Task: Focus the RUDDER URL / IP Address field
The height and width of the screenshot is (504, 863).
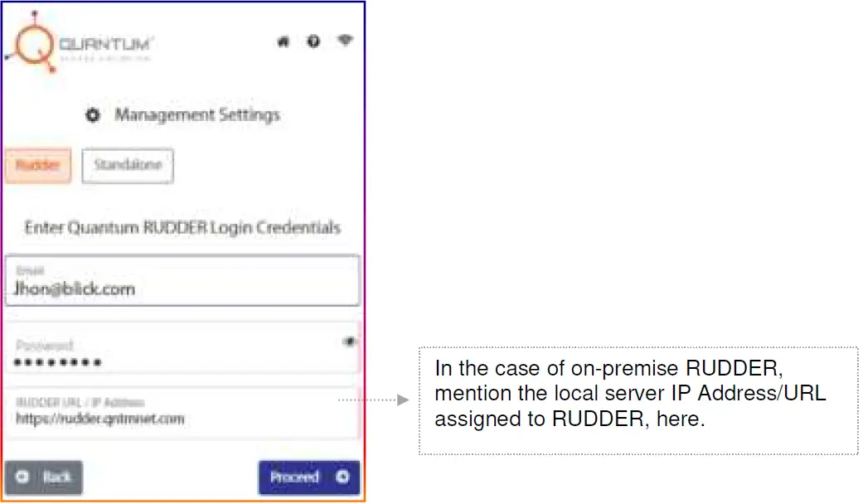Action: pos(182,413)
